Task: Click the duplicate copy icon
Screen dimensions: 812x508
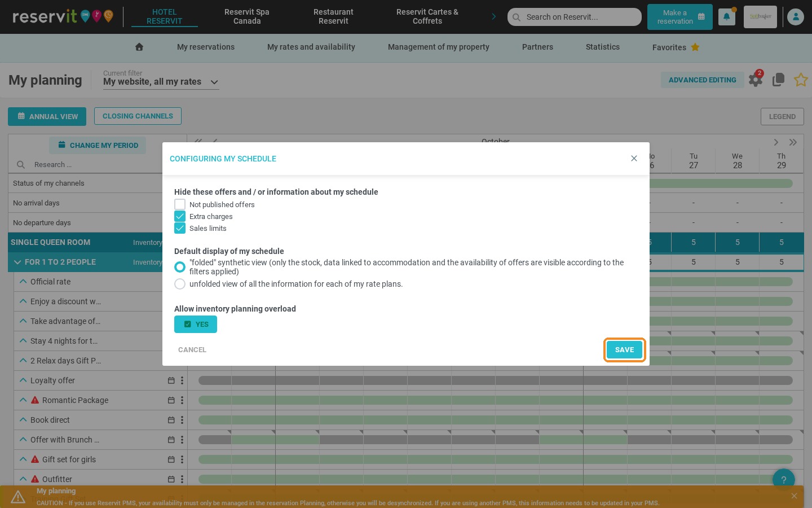Action: point(779,80)
